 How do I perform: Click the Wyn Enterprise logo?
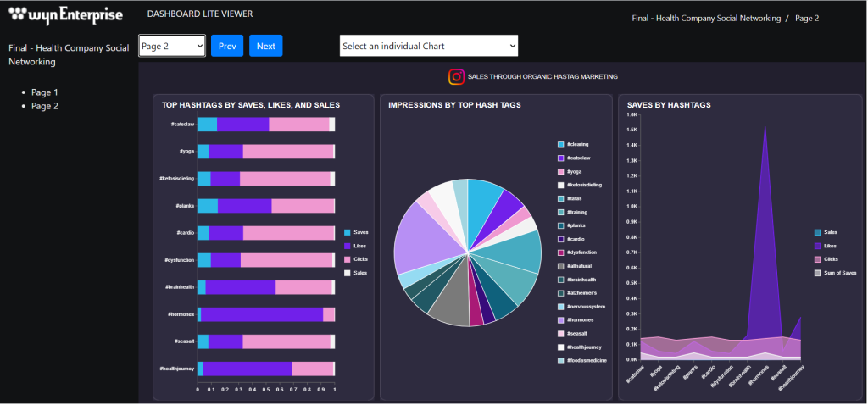click(x=64, y=15)
